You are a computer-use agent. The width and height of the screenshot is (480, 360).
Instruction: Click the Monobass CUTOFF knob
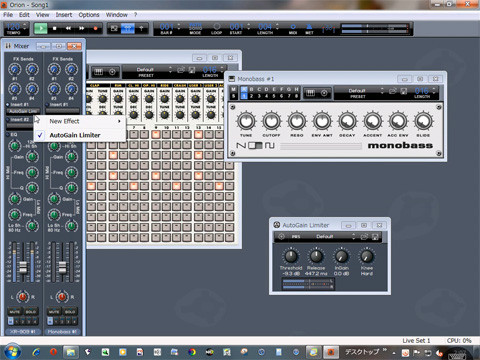(x=271, y=121)
